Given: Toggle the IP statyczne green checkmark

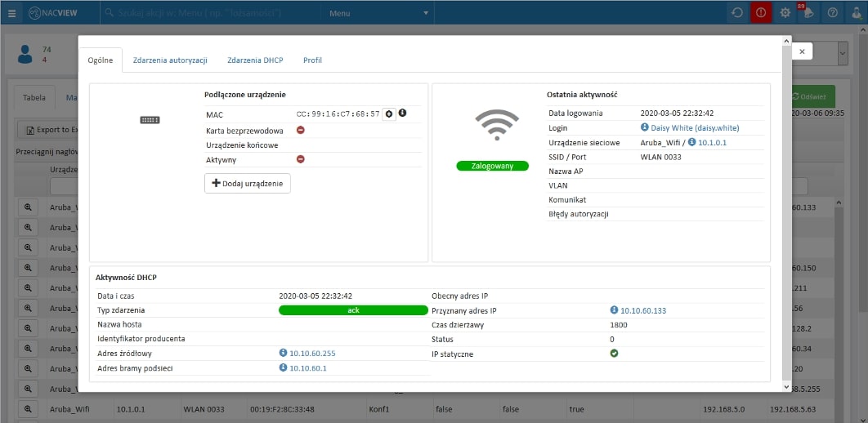Looking at the screenshot, I should tap(614, 354).
